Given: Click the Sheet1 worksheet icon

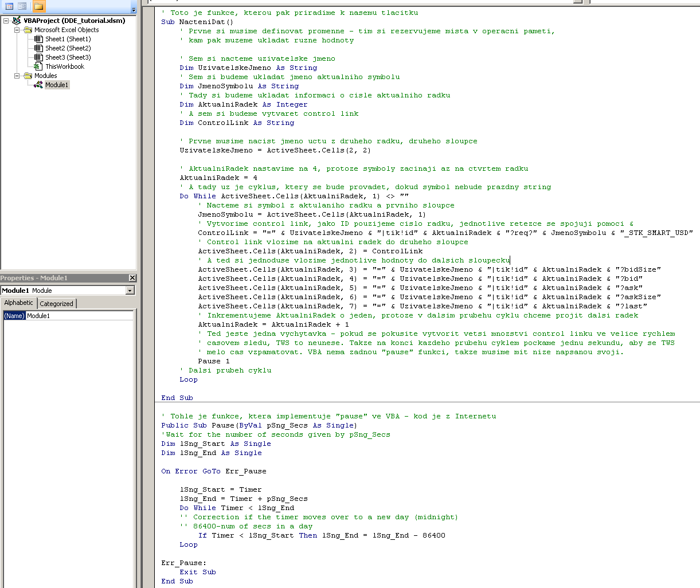Looking at the screenshot, I should pyautogui.click(x=38, y=39).
